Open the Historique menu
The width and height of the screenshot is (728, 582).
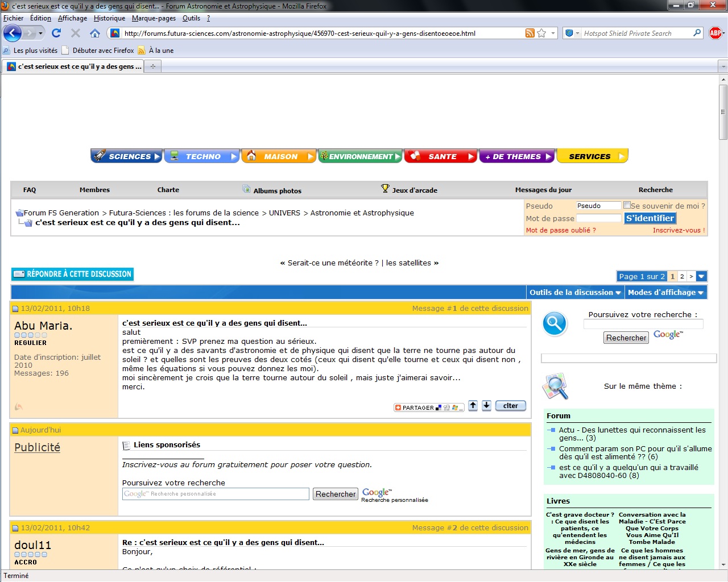click(110, 18)
